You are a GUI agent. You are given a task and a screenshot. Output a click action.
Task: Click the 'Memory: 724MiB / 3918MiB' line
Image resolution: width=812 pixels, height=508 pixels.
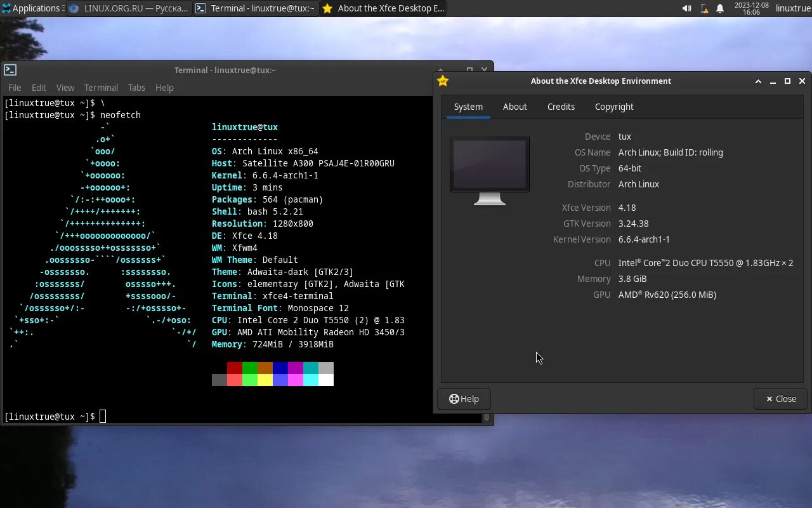point(273,344)
